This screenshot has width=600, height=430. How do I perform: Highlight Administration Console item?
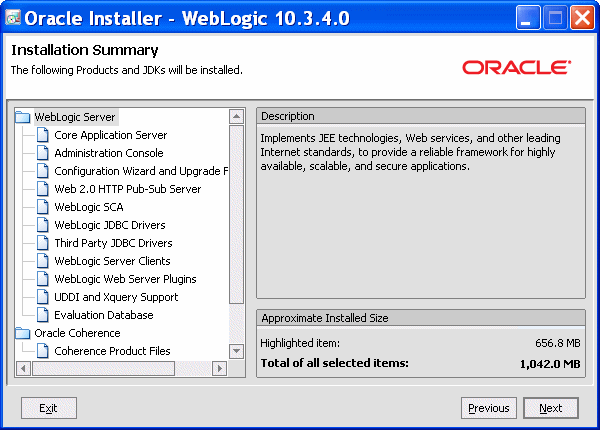109,153
